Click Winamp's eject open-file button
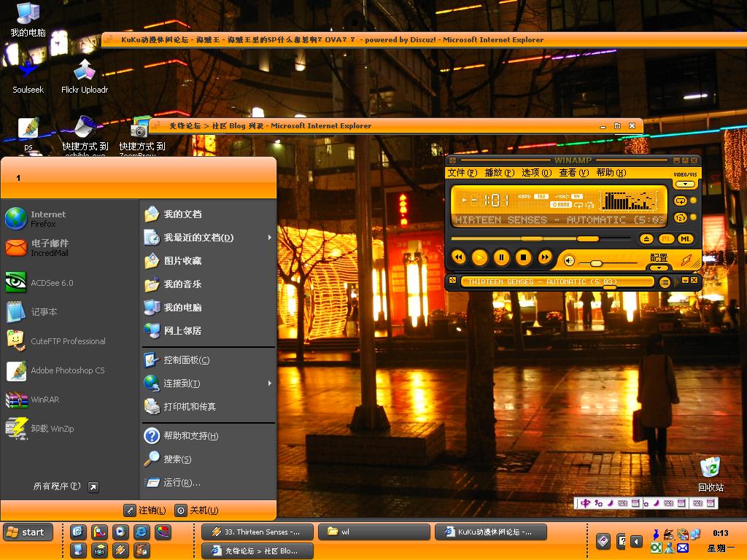 pyautogui.click(x=646, y=239)
